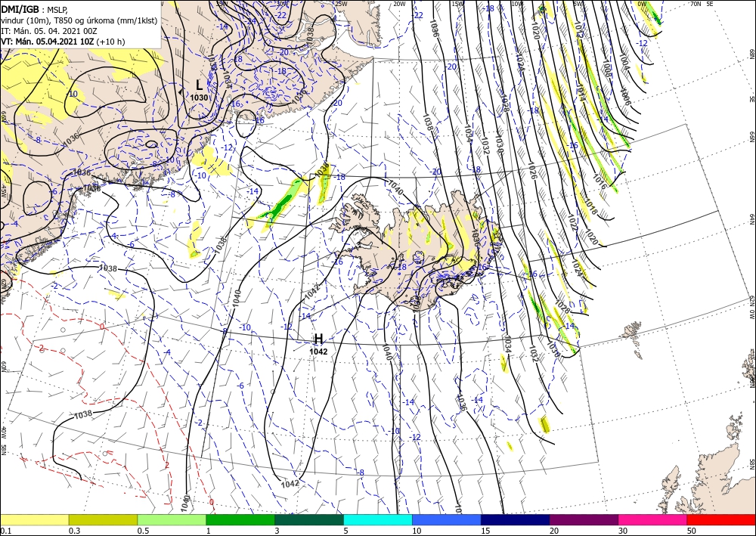Click the 1006 isobar label

point(625,97)
